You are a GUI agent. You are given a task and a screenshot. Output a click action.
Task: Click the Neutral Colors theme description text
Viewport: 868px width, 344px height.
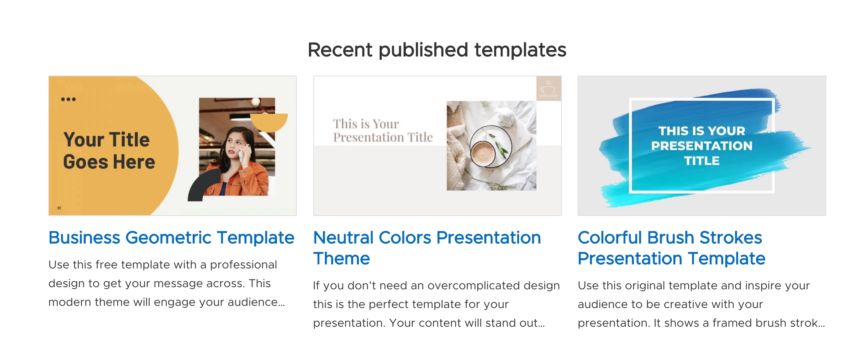click(436, 304)
